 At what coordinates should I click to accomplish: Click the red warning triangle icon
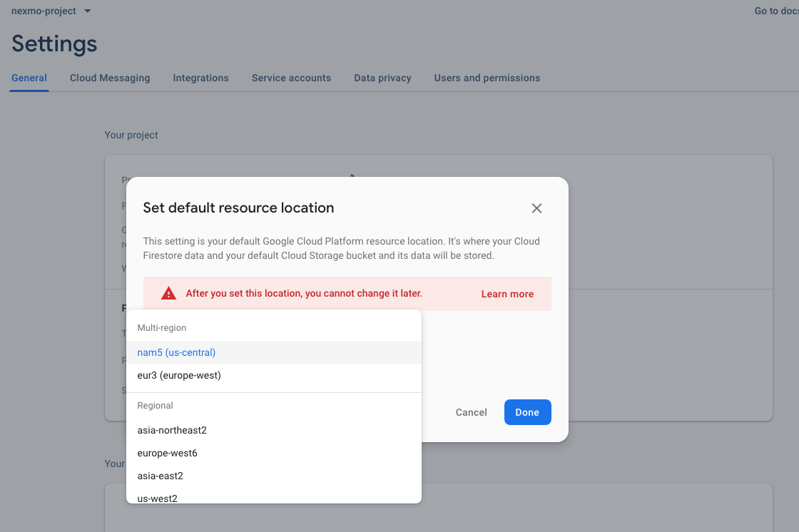168,294
